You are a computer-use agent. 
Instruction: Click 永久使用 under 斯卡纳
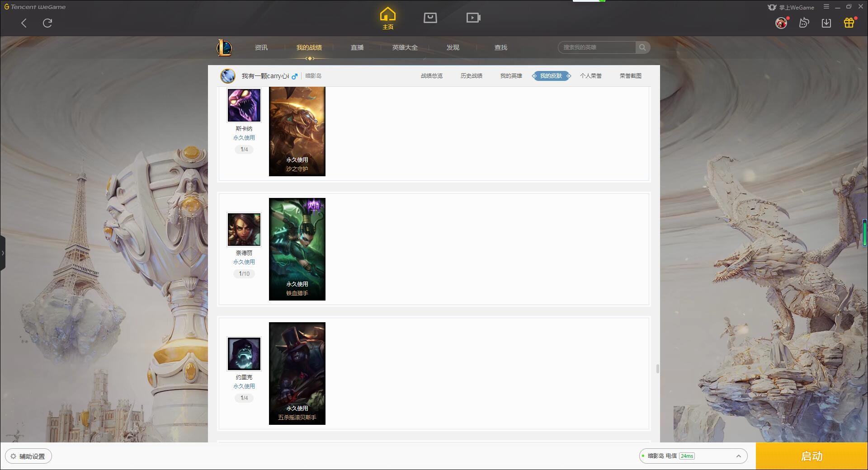(244, 138)
